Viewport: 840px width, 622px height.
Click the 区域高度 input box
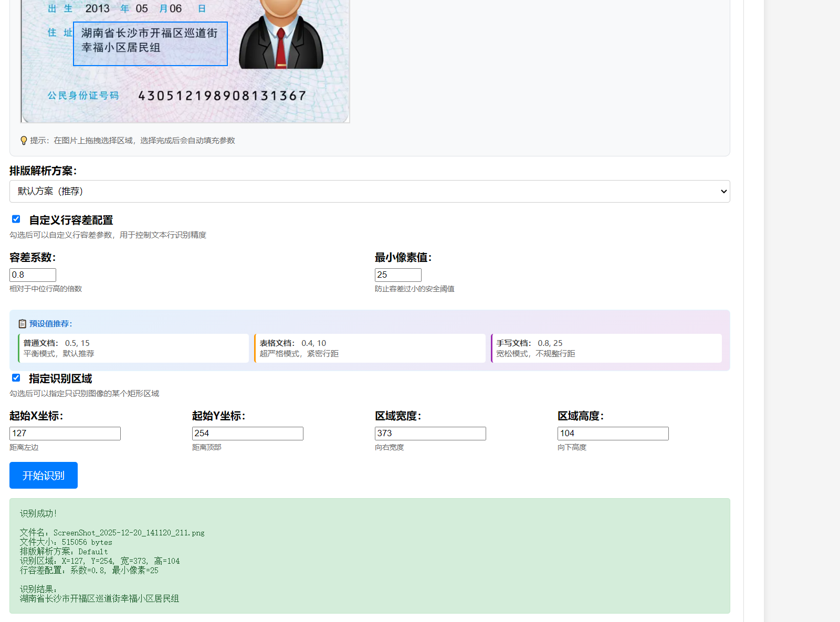(x=613, y=434)
